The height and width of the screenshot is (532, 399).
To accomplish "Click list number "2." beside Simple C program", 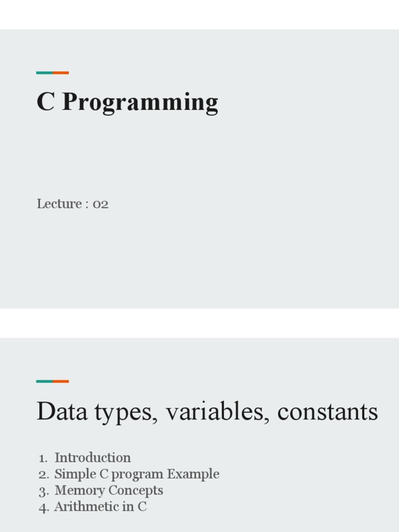I will tap(44, 474).
